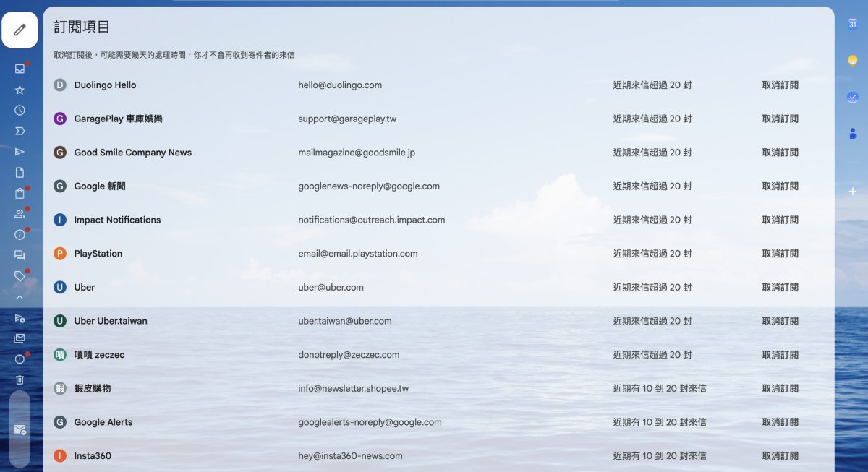
Task: Open Google Calendar side panel icon
Action: [x=853, y=24]
